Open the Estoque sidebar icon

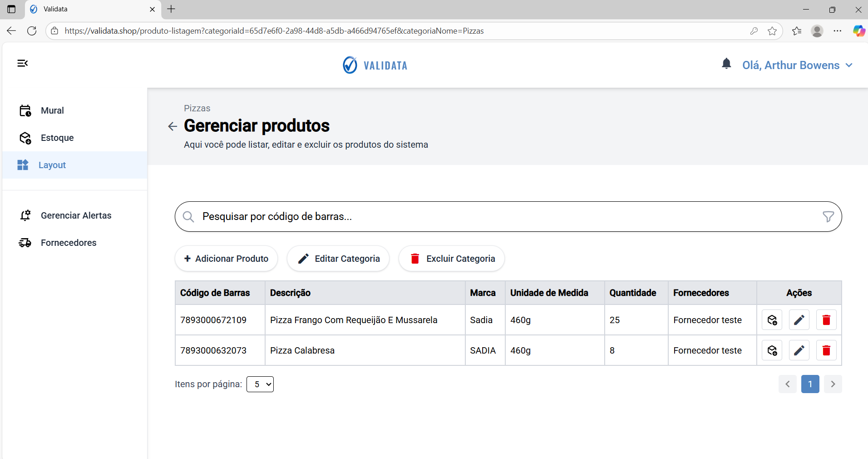click(25, 138)
